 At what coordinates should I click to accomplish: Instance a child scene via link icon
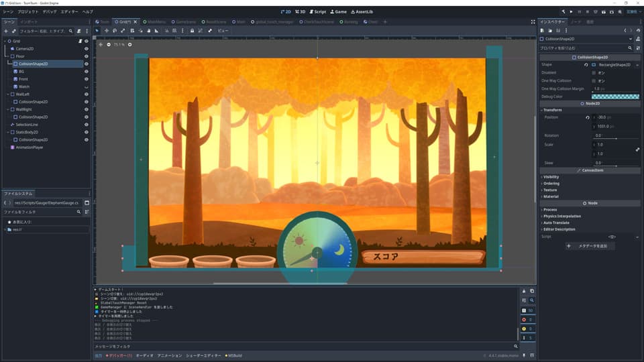coord(13,32)
